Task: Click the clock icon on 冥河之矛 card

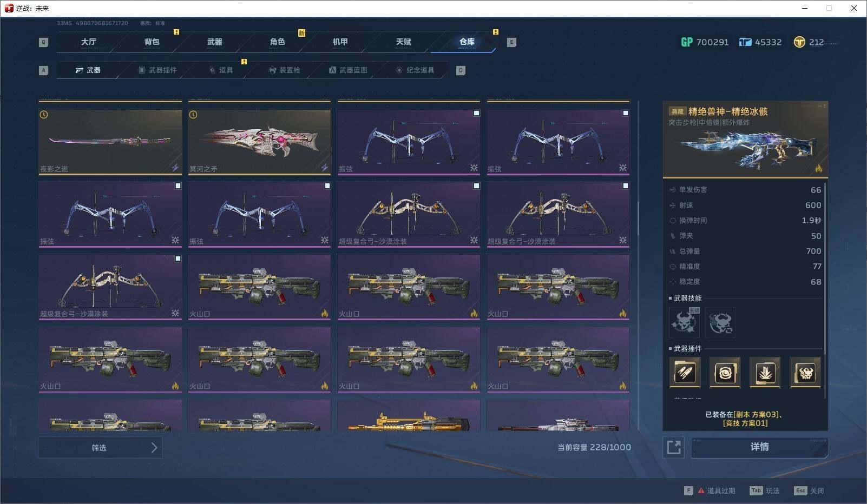Action: point(193,115)
